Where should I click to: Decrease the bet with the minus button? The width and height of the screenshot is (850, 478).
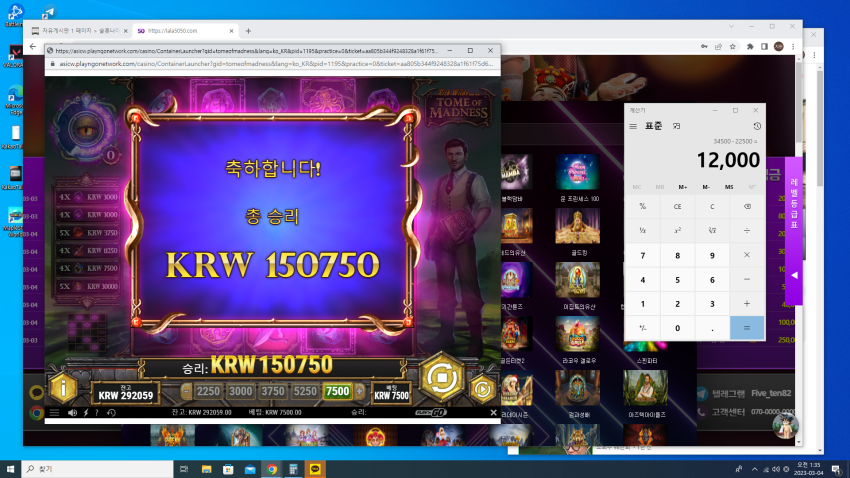click(x=186, y=391)
